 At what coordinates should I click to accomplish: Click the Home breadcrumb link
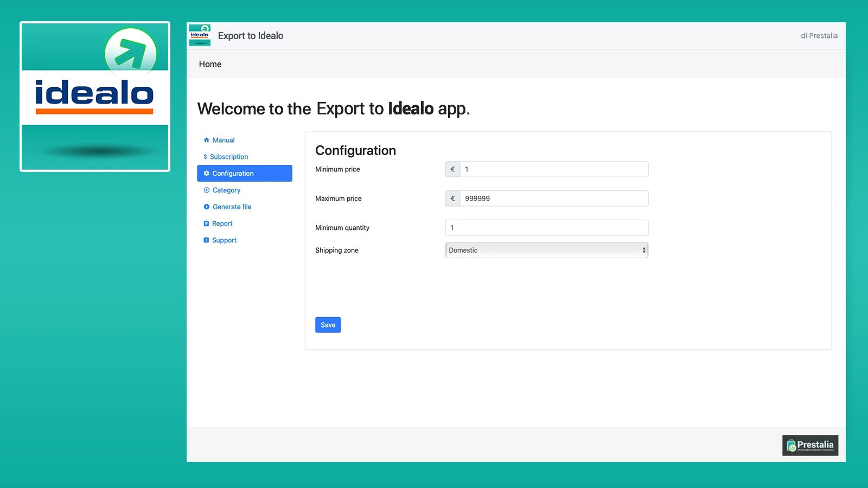(x=210, y=64)
